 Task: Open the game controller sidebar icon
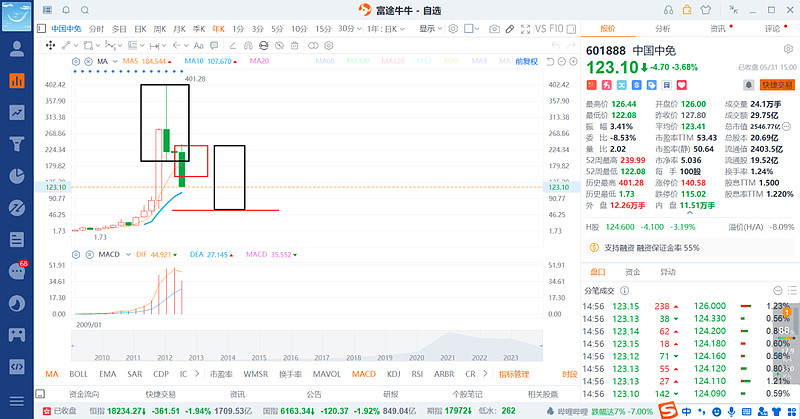click(16, 335)
